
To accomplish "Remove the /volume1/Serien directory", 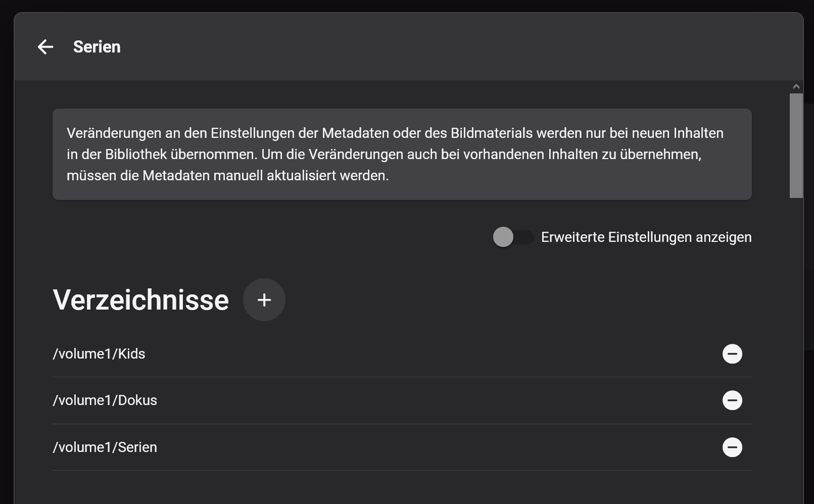I will pos(732,447).
